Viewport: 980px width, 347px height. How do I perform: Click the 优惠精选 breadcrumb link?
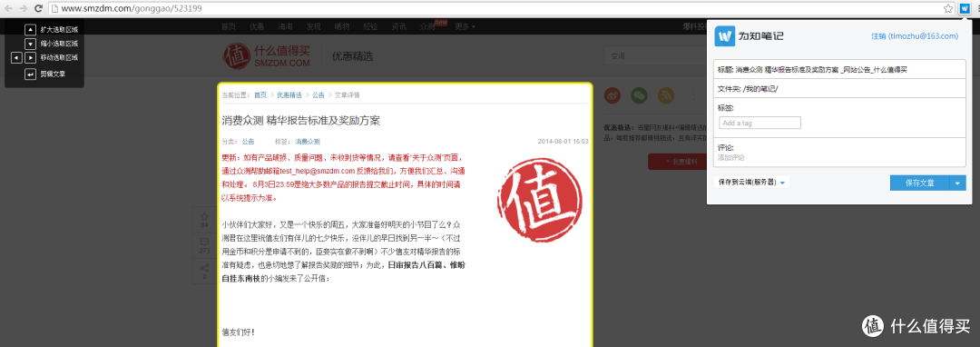pyautogui.click(x=289, y=95)
